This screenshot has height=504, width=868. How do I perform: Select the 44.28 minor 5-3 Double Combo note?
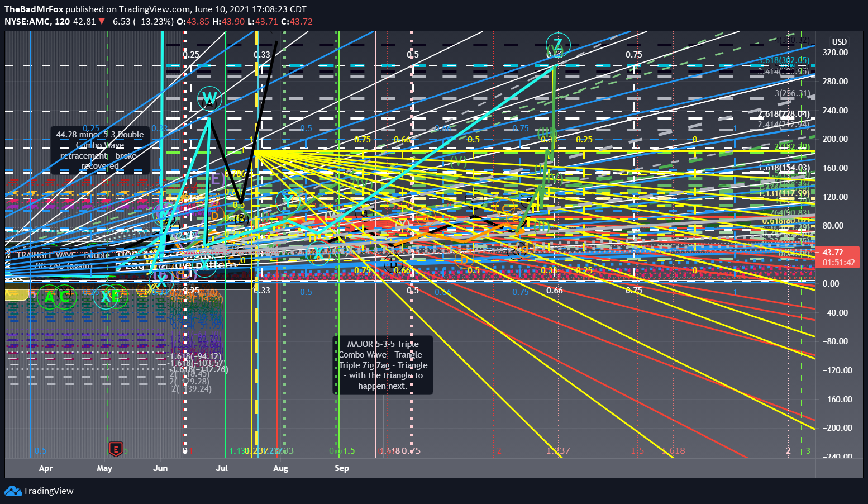[x=100, y=150]
